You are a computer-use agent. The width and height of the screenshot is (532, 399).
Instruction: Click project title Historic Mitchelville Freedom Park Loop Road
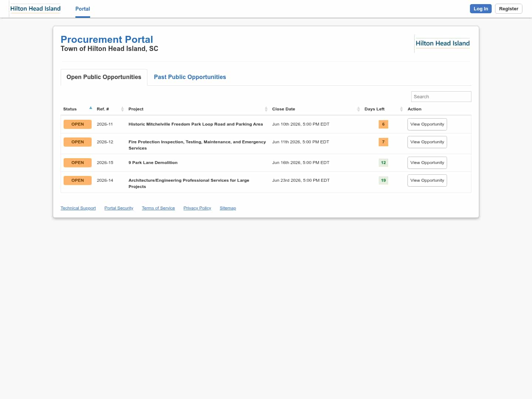pos(195,124)
